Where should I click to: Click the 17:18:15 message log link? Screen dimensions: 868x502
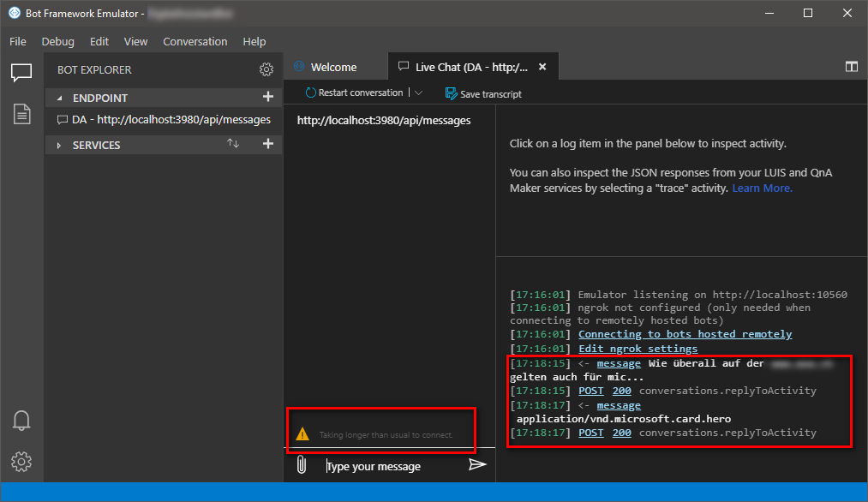(x=619, y=363)
